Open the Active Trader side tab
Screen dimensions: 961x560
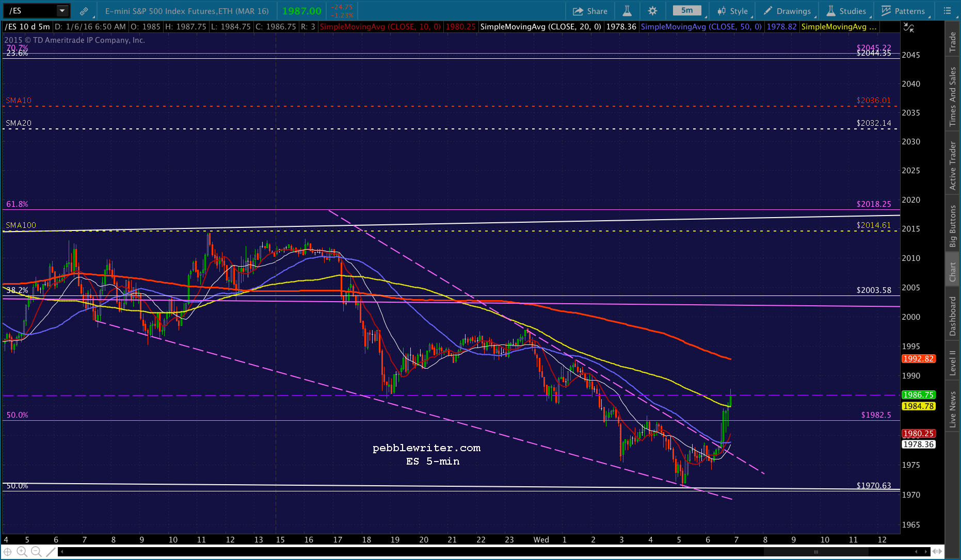pyautogui.click(x=953, y=166)
